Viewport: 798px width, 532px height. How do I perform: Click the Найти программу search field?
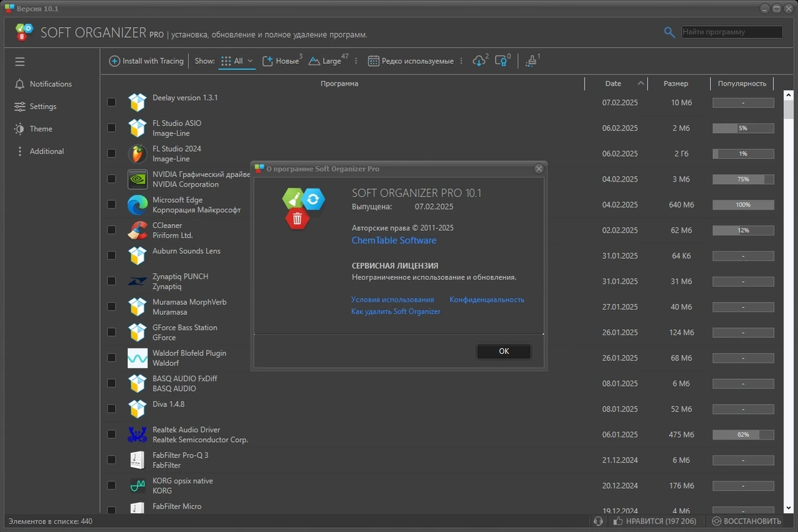tap(732, 32)
